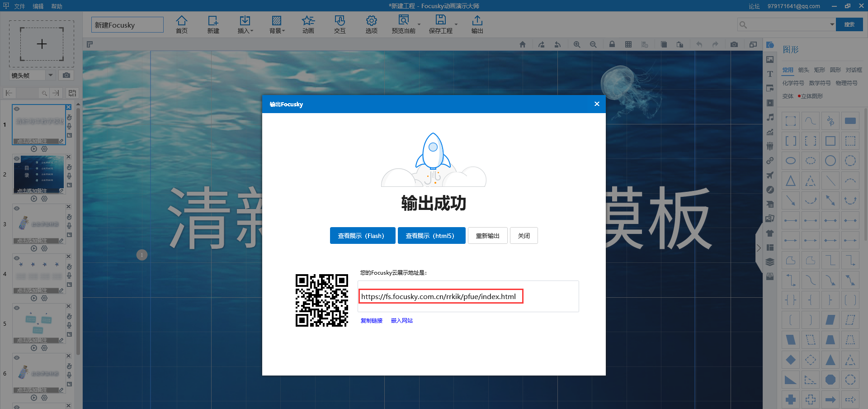
Task: Click the 关闭 button in dialog
Action: click(x=524, y=236)
